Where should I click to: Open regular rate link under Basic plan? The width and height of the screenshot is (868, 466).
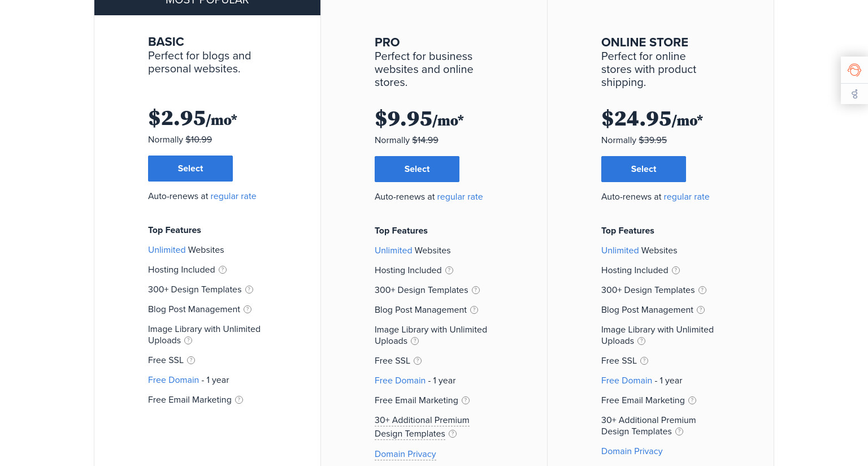tap(233, 196)
